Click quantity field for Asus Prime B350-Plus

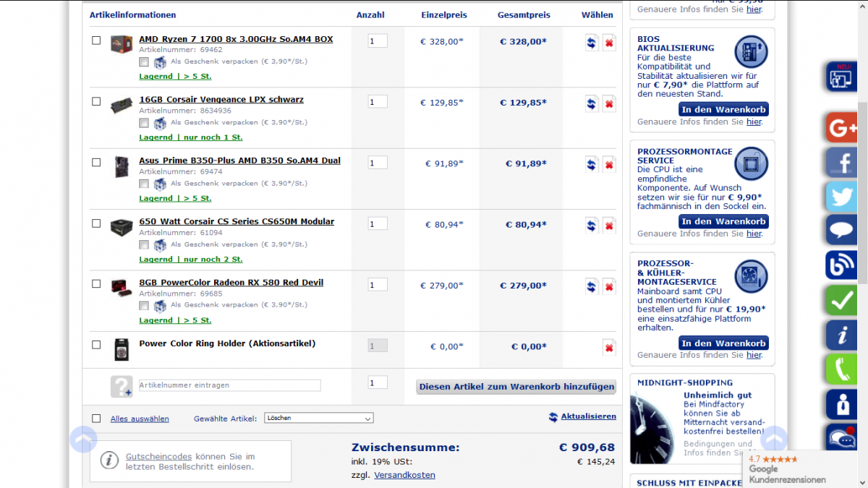tap(378, 163)
